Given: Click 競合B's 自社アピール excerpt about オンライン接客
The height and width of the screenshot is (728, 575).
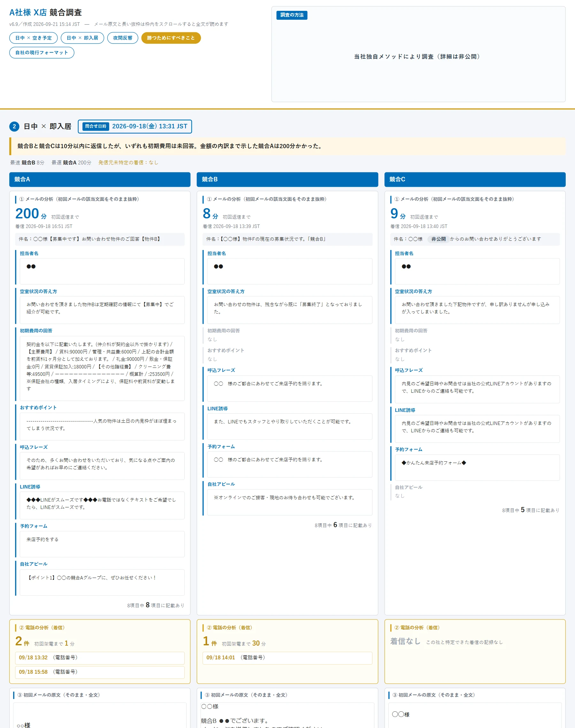Looking at the screenshot, I should click(289, 502).
